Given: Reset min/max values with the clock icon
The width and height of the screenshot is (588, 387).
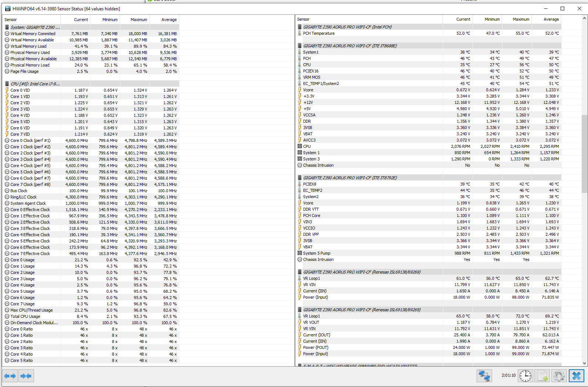Looking at the screenshot, I should [525, 376].
